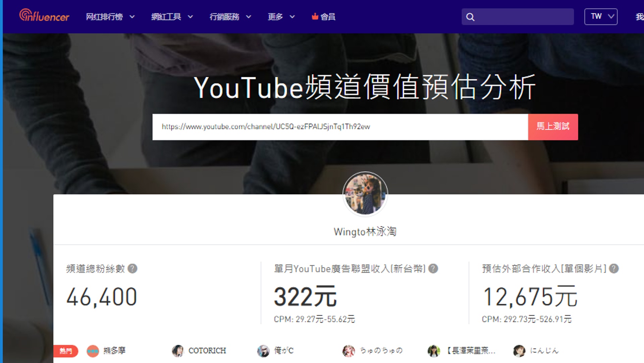Click the crown icon beside 會員

point(314,16)
